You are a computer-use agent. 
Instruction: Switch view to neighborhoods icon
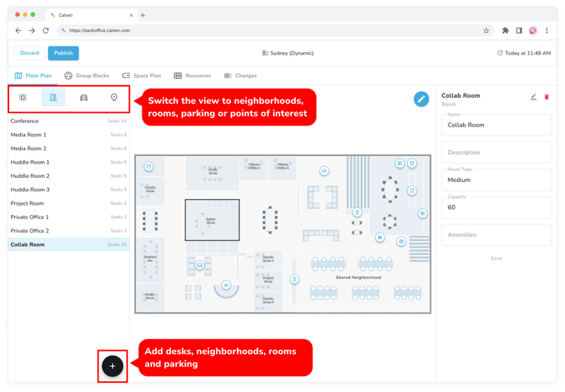point(23,98)
